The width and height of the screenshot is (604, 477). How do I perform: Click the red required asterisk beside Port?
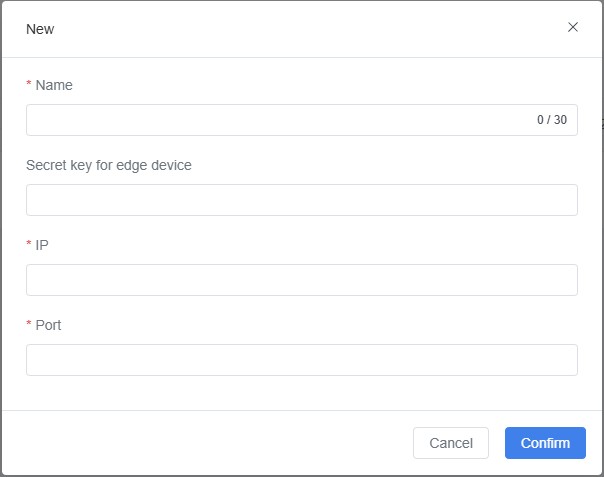(x=29, y=326)
